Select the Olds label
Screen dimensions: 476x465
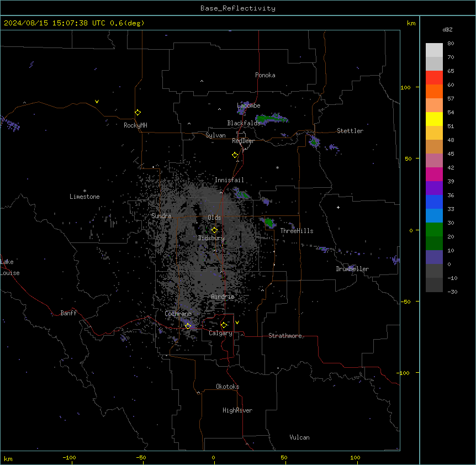(214, 218)
